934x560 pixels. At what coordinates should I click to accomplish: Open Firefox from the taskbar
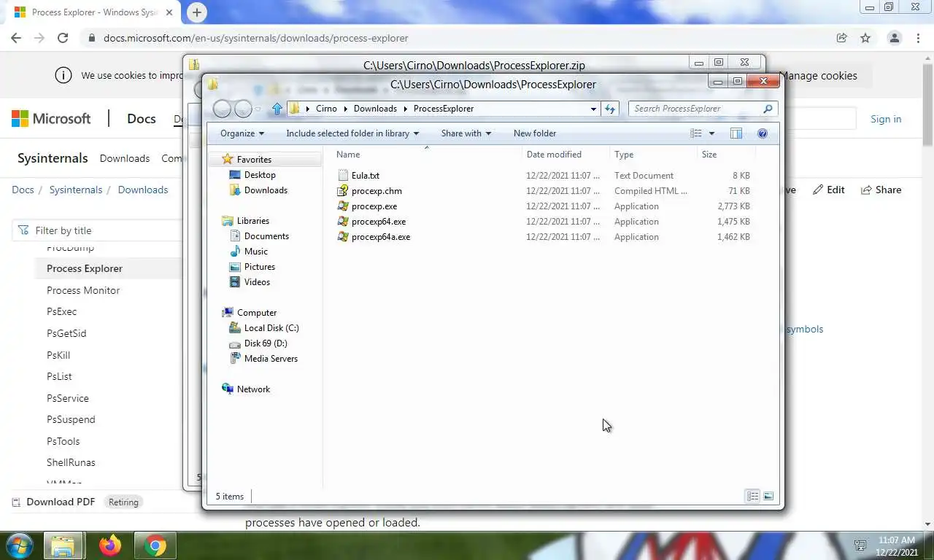tap(110, 545)
